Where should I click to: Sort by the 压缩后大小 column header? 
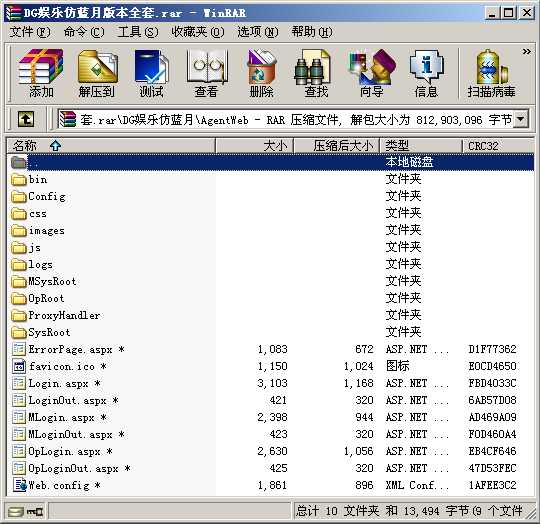(x=336, y=146)
